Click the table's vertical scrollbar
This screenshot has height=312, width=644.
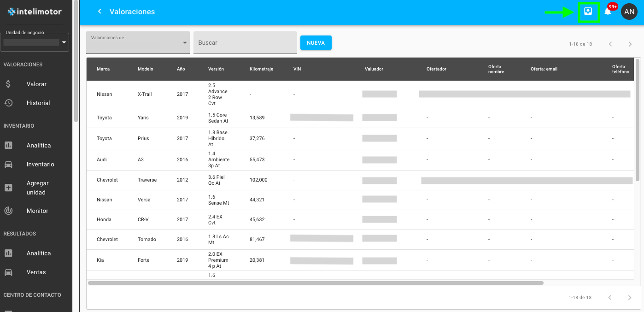coord(638,120)
